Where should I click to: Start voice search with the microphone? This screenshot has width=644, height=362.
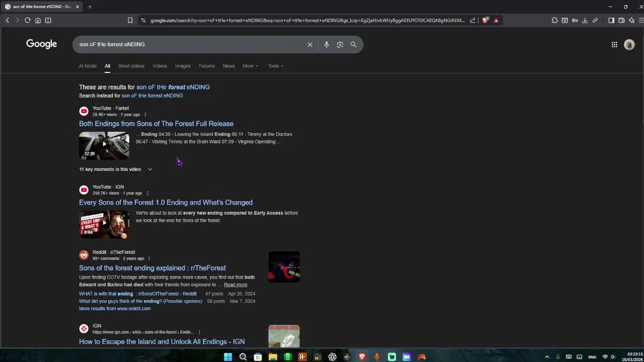[x=327, y=45]
